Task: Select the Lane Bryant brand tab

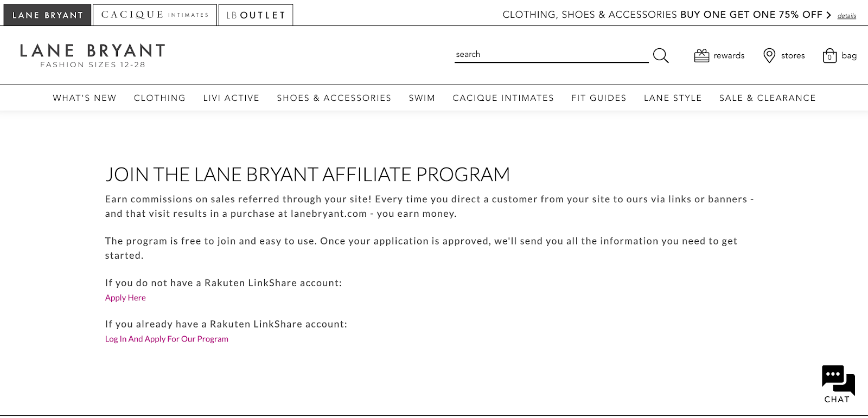Action: [x=47, y=15]
